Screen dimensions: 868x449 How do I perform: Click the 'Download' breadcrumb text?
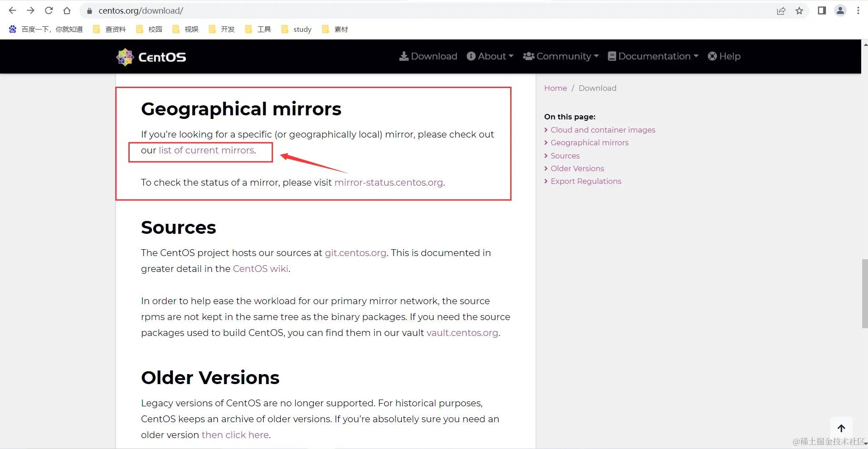coord(597,88)
